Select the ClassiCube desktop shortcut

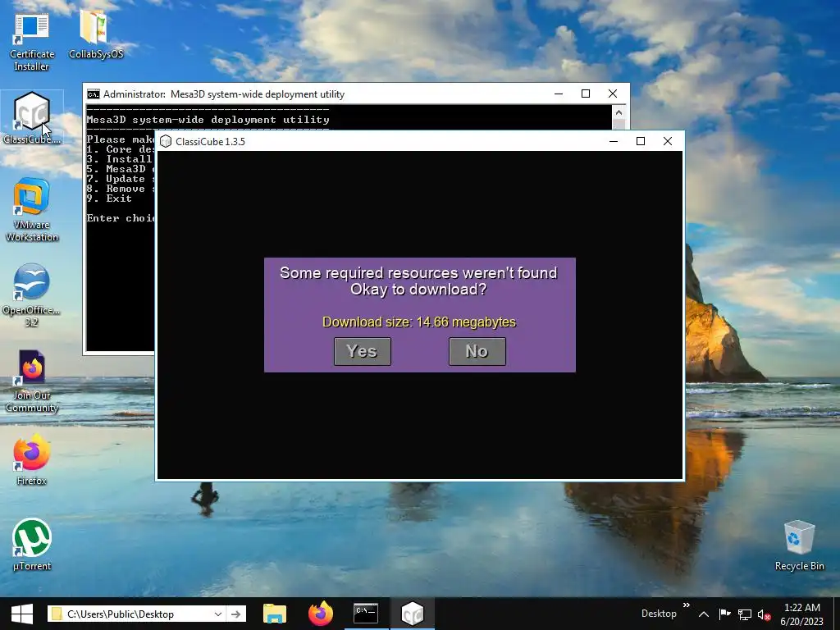(x=32, y=118)
